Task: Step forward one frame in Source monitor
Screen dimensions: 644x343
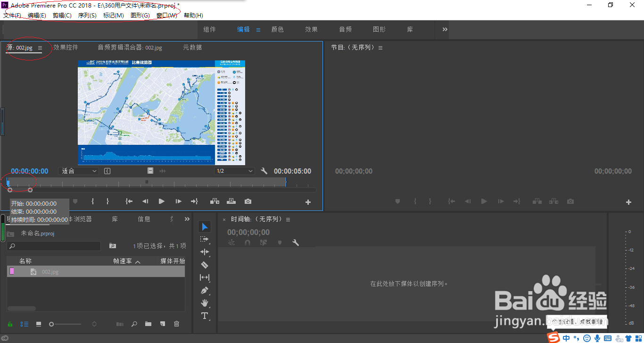Action: coord(178,201)
